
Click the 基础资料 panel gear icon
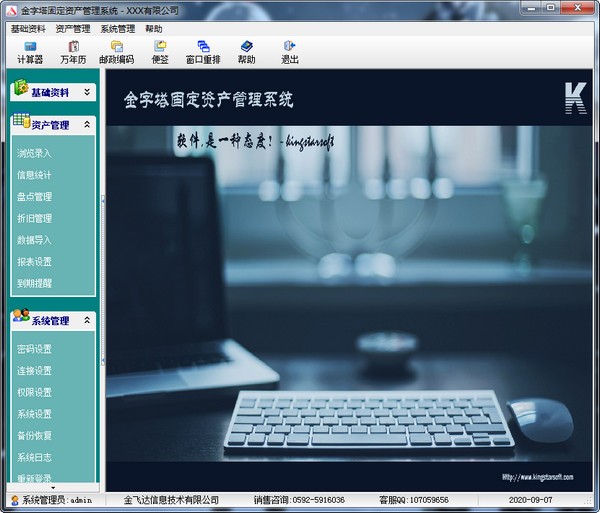coord(21,88)
